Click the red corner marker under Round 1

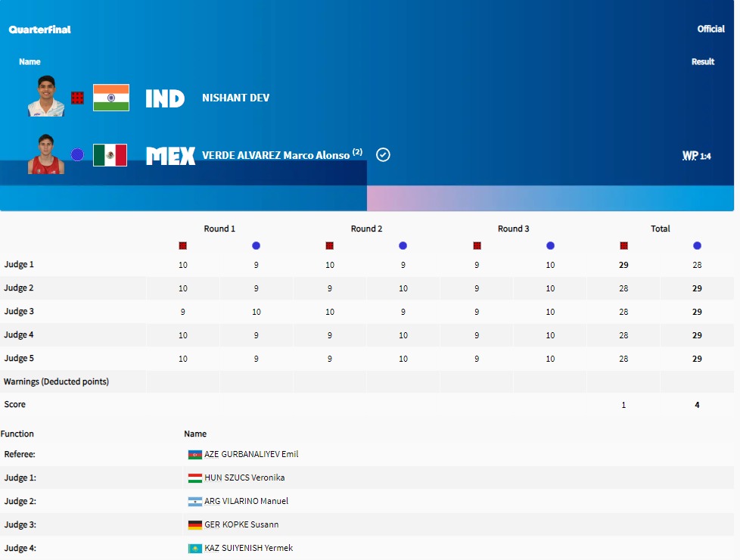[182, 246]
